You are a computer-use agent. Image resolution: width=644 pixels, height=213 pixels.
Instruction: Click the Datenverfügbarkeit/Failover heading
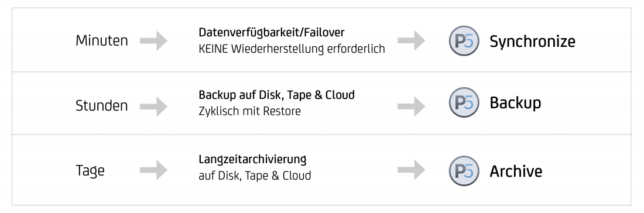(x=272, y=32)
